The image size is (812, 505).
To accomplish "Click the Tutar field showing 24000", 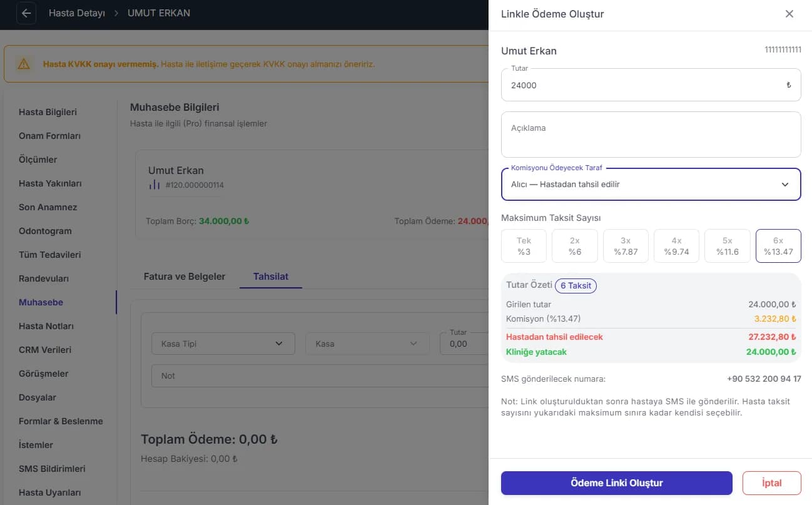I will [651, 85].
